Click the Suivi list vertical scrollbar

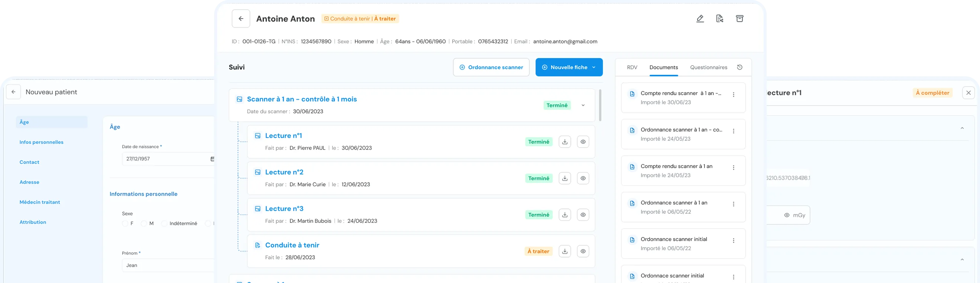tap(600, 105)
